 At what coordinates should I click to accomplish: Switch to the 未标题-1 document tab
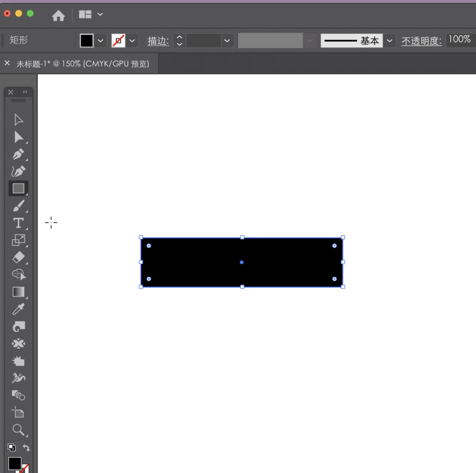83,64
